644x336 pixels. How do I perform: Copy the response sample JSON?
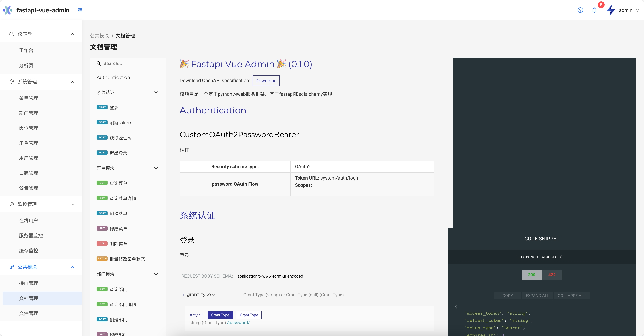(x=507, y=296)
